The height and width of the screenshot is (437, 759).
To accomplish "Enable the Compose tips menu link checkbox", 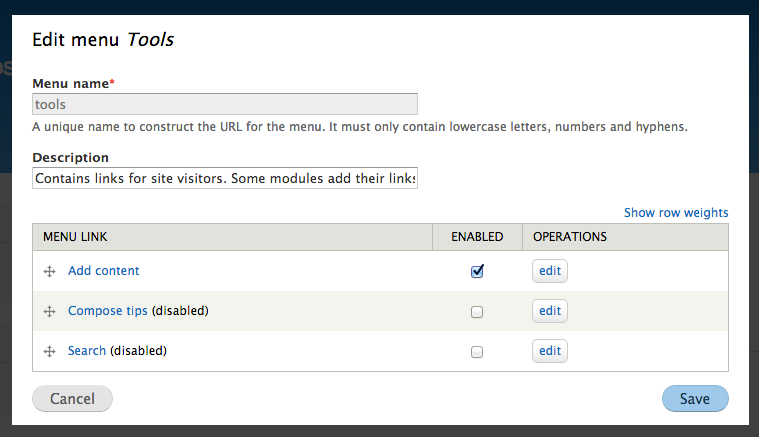I will 477,312.
